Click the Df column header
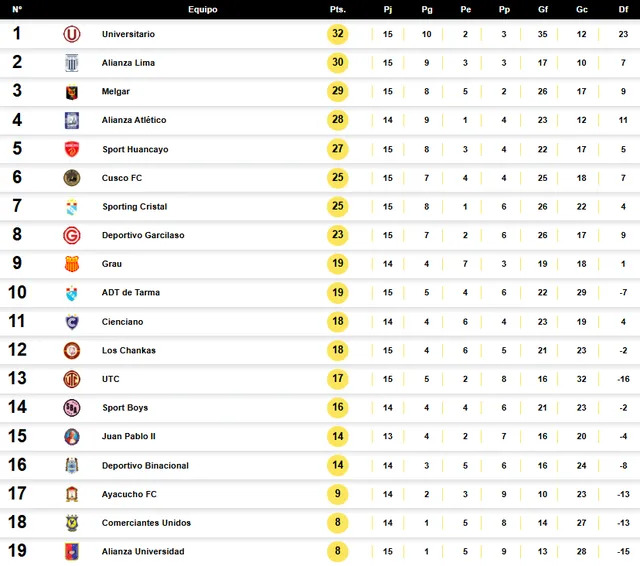 click(623, 9)
